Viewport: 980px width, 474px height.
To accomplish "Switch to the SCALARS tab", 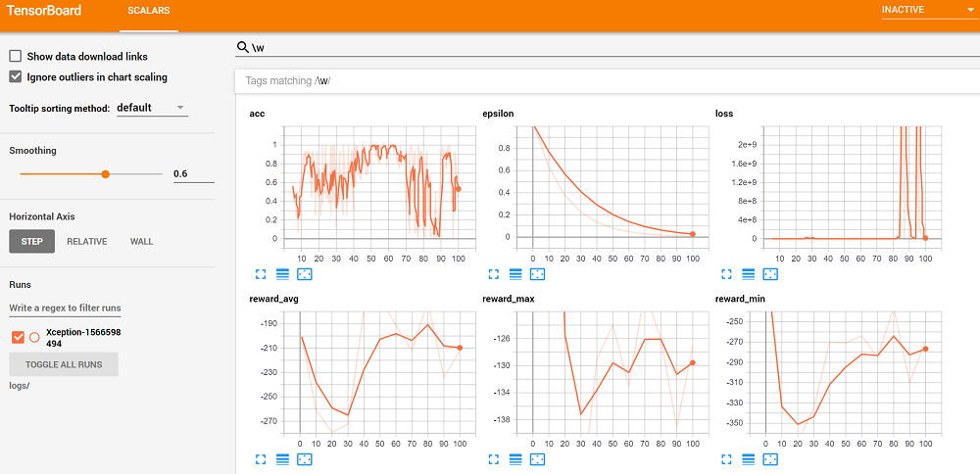I will [149, 11].
